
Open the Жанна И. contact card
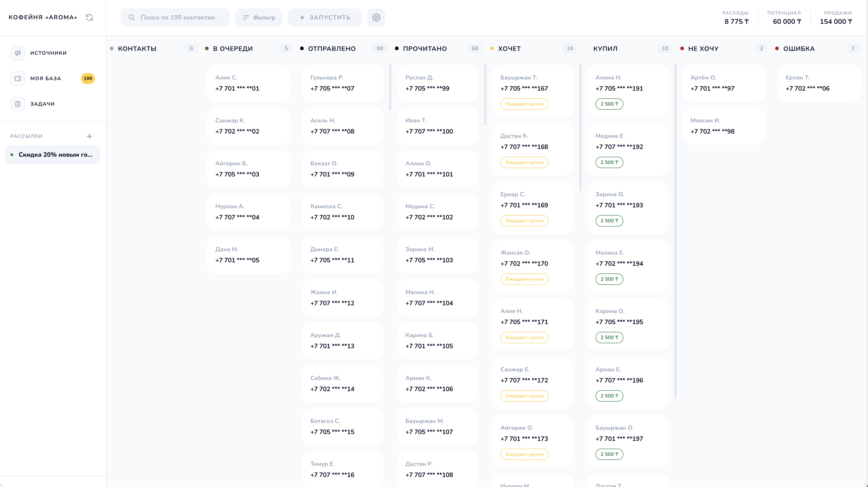pyautogui.click(x=343, y=298)
